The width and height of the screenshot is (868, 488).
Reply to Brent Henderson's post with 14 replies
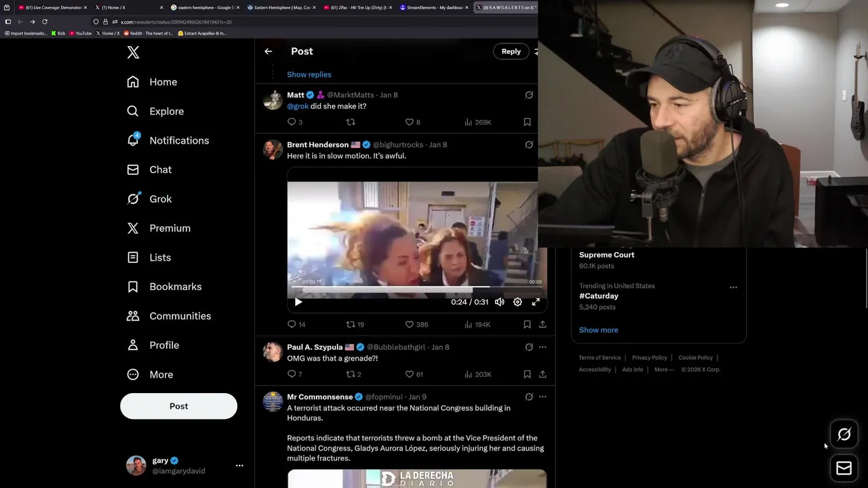pyautogui.click(x=296, y=325)
